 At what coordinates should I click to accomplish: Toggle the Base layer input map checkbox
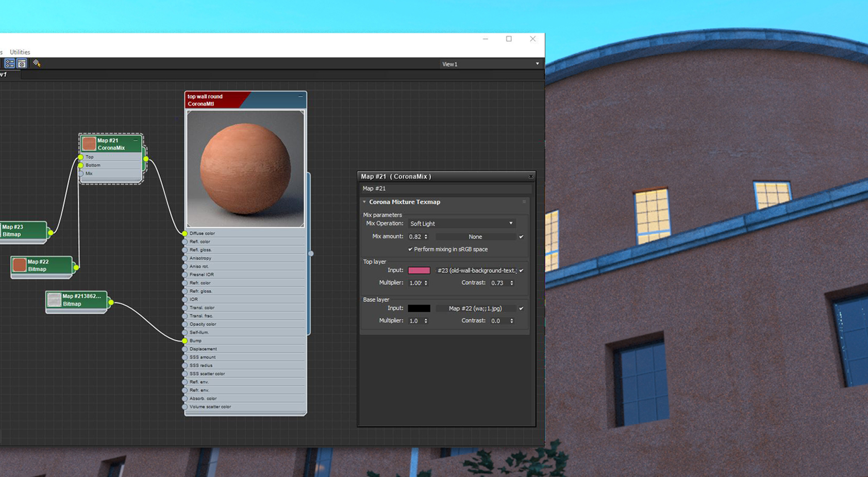[x=521, y=309]
